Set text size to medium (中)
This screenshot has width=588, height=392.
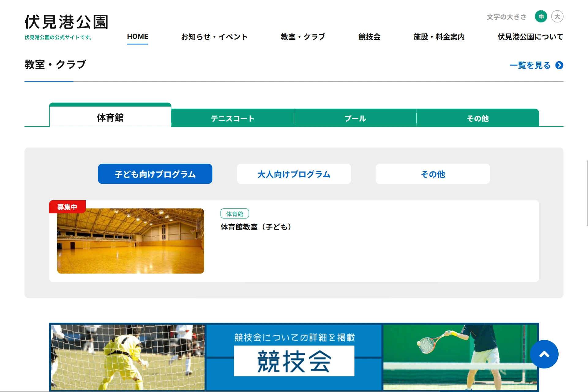[541, 17]
